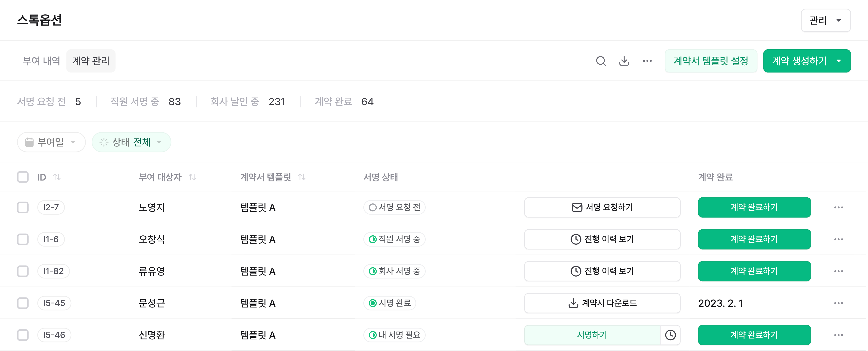Check the box for row I5-46

[x=23, y=335]
